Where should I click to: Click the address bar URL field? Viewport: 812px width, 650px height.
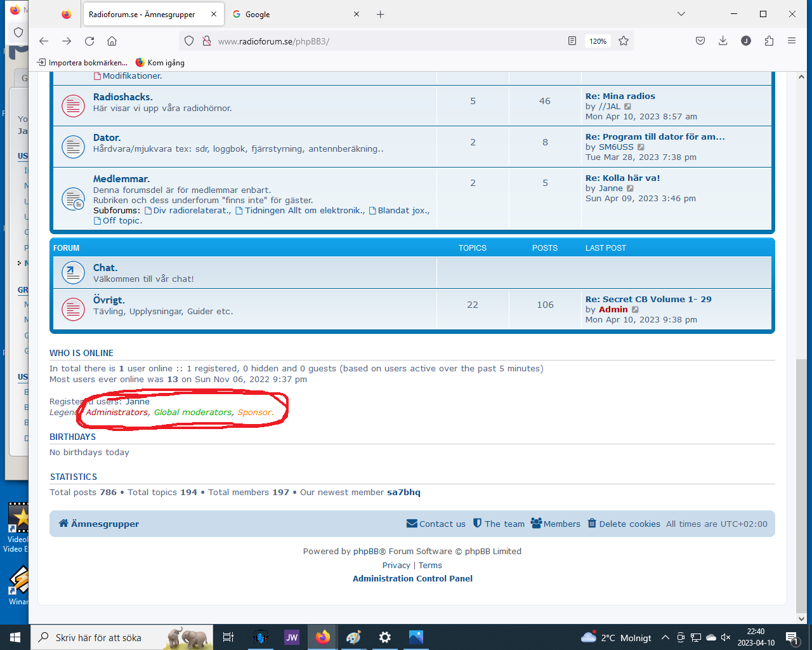[x=381, y=41]
